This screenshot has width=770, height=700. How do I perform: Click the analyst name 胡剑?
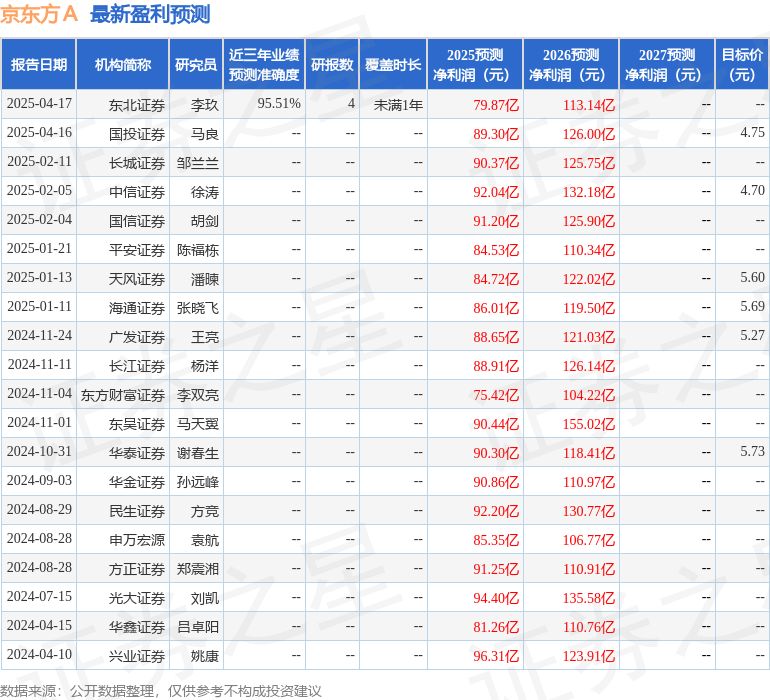(x=205, y=221)
